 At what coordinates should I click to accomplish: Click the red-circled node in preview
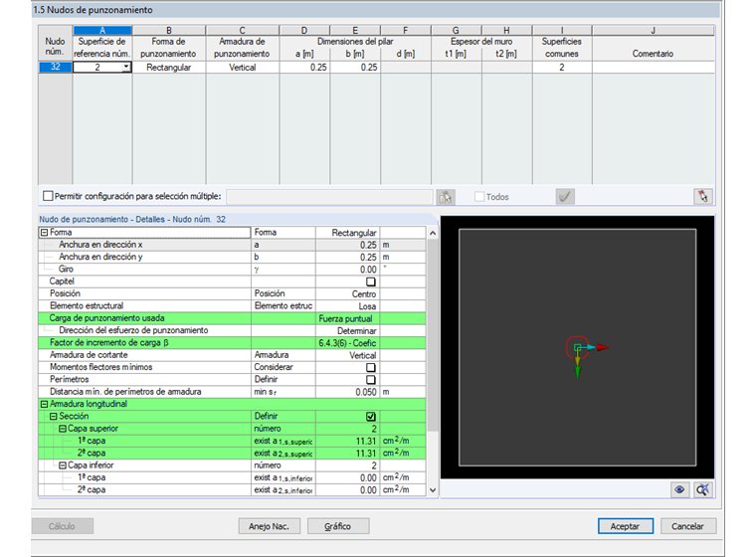click(577, 347)
